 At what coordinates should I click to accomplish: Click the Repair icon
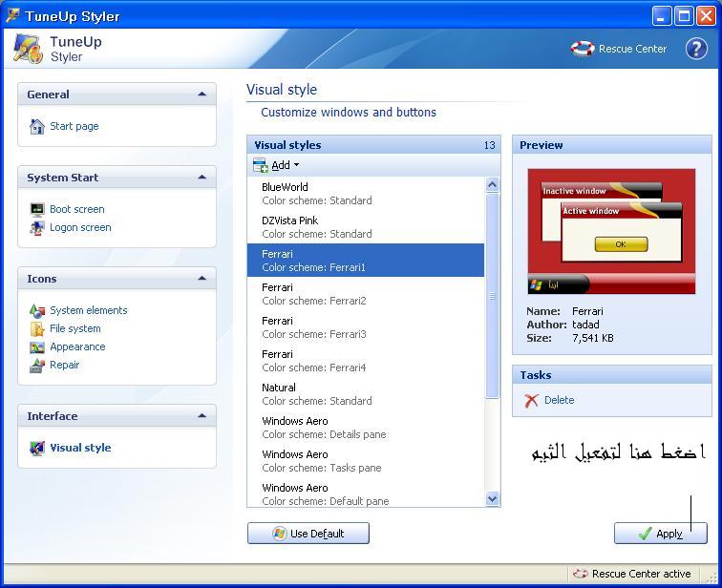tap(37, 366)
